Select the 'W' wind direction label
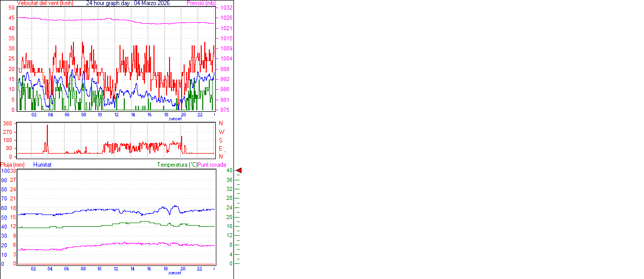This screenshot has width=644, height=279. 221,132
